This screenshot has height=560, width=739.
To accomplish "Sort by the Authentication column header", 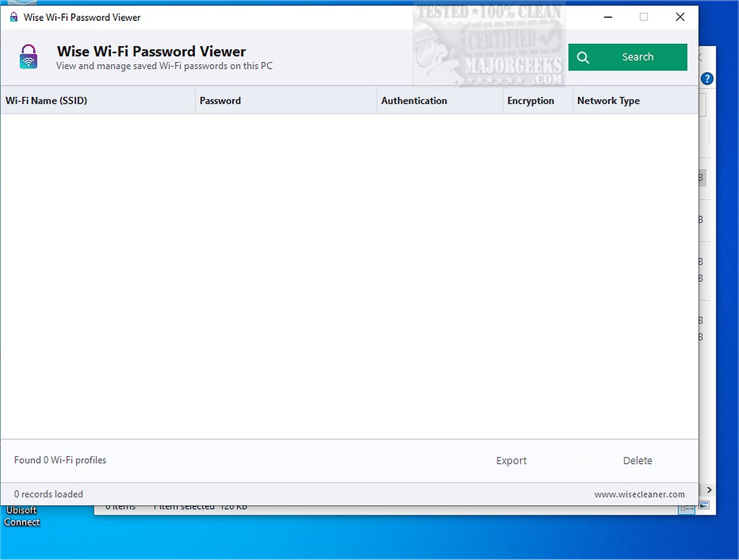I will [x=414, y=101].
